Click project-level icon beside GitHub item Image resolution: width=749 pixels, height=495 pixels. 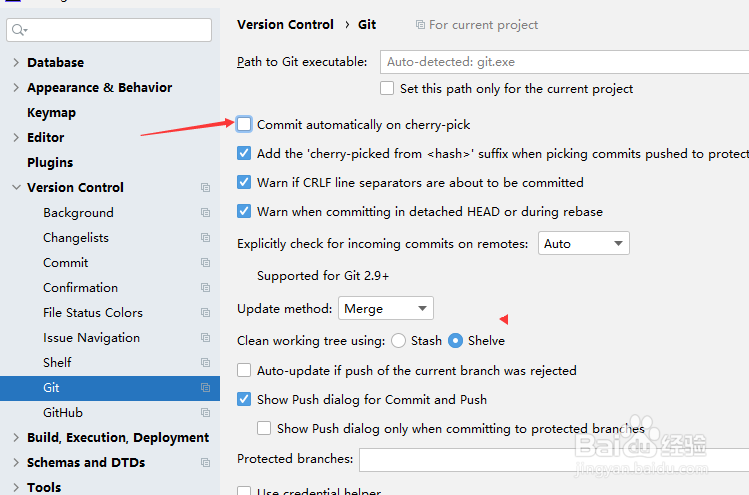[x=205, y=413]
